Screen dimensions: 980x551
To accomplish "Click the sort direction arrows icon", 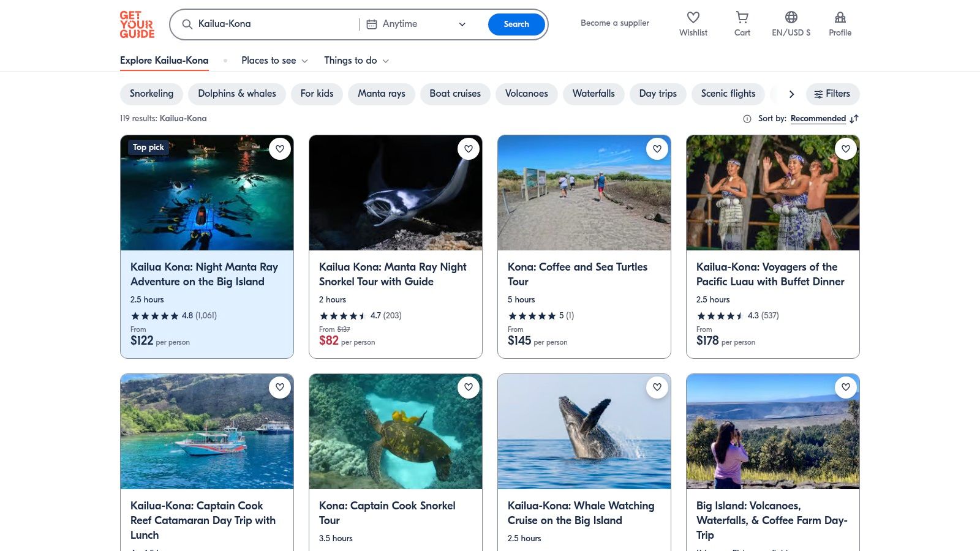I will (854, 119).
